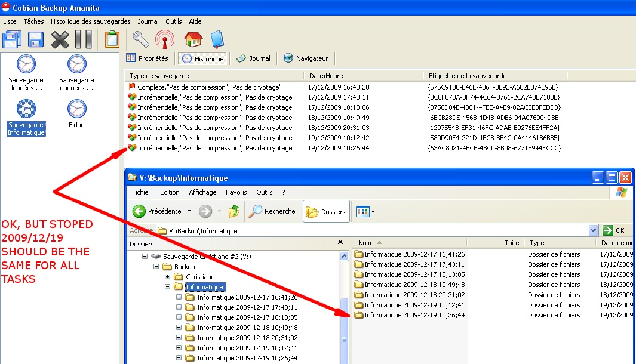Sort files by the Nom column
Screen dimensions: 636x364
click(x=410, y=243)
